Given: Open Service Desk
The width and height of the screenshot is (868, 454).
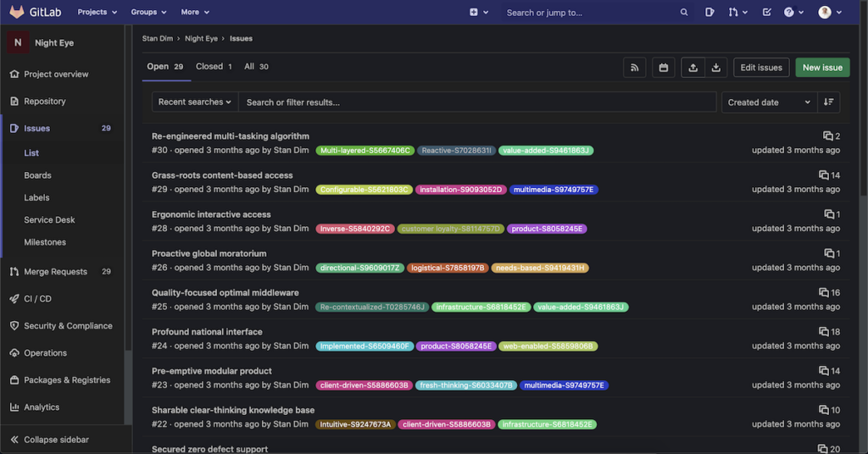Looking at the screenshot, I should coord(49,220).
